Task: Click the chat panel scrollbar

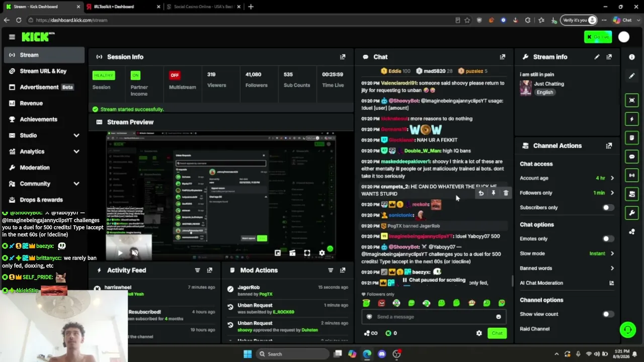Action: click(512, 281)
